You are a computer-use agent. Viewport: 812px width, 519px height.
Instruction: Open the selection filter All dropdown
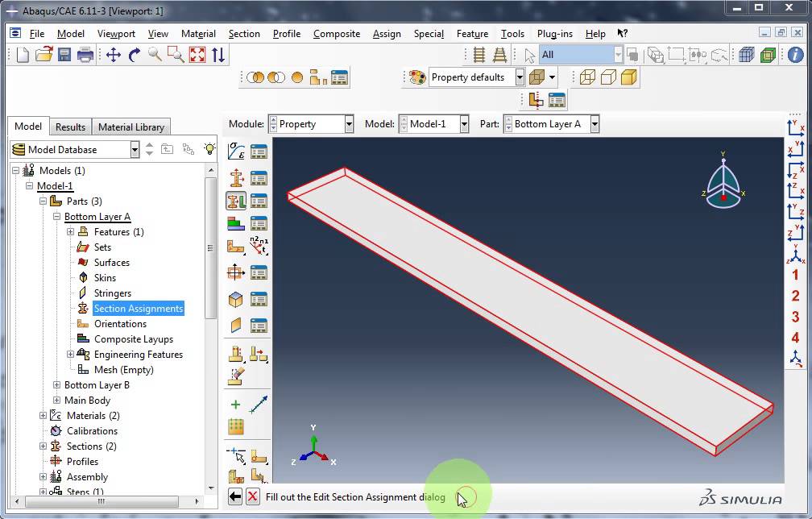point(618,54)
